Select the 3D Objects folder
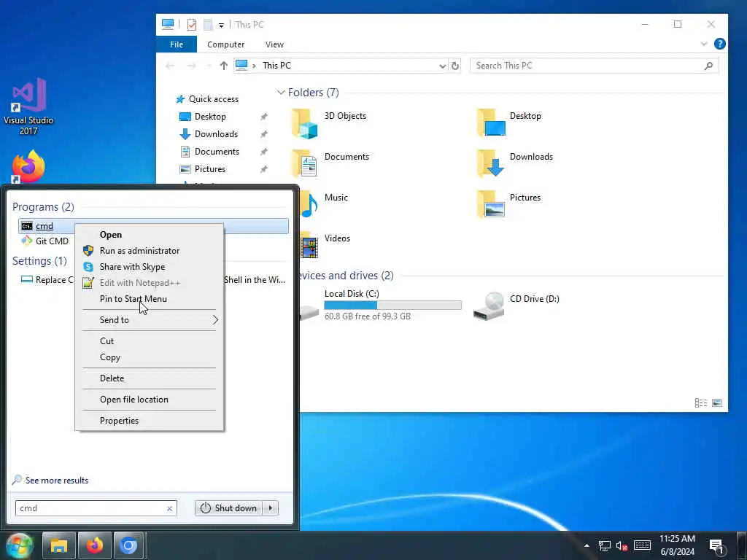This screenshot has height=560, width=747. click(x=329, y=122)
